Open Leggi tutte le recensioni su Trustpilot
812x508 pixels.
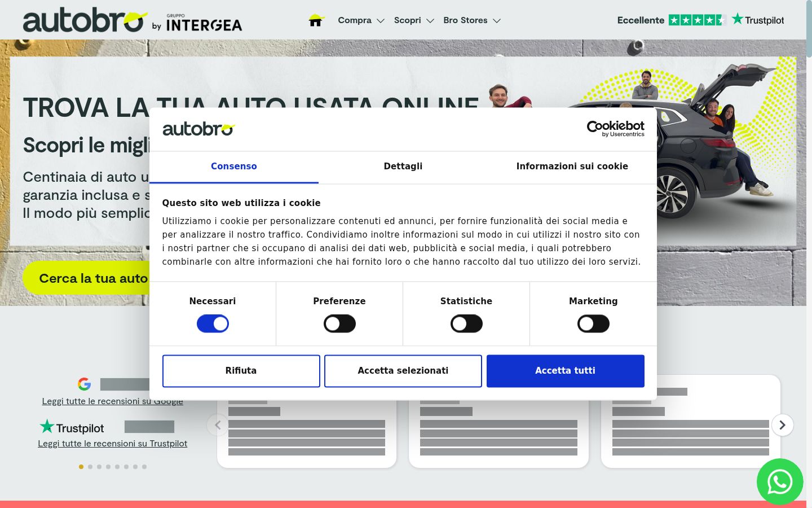click(x=113, y=444)
